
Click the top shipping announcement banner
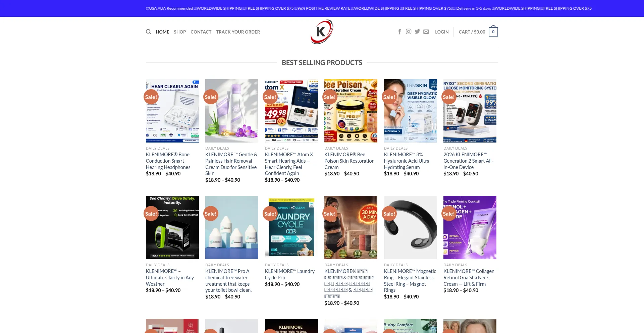pyautogui.click(x=322, y=8)
